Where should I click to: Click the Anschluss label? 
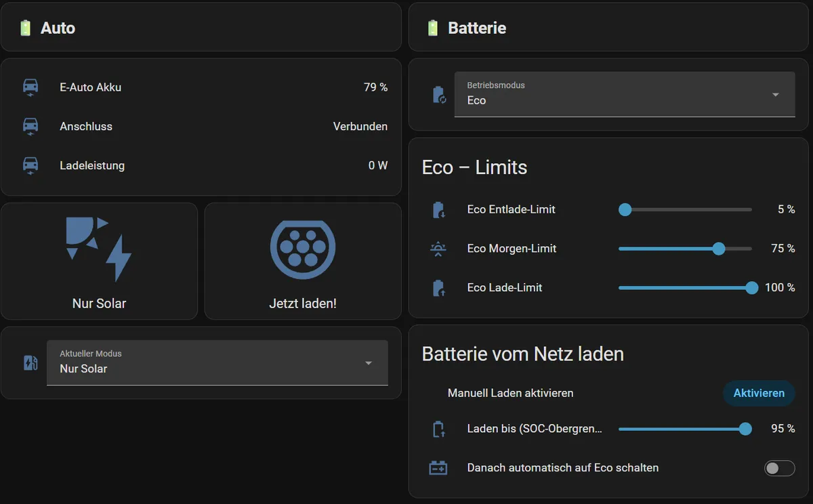[86, 127]
